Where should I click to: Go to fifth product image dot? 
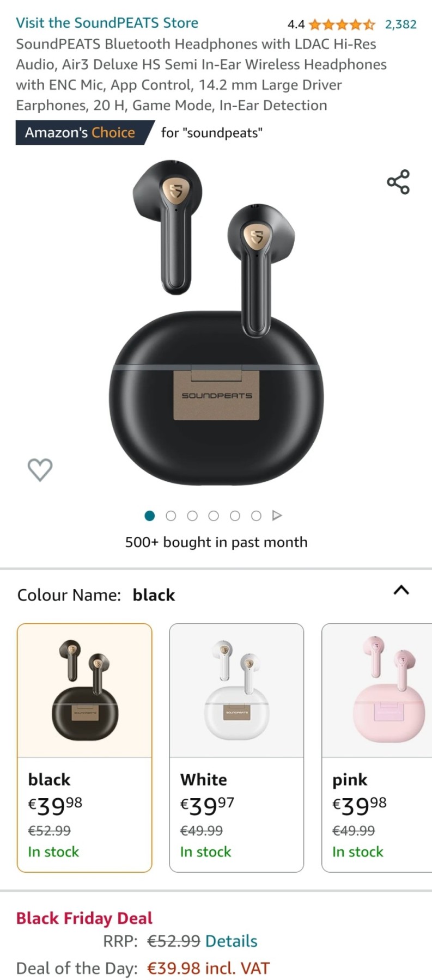pos(235,516)
